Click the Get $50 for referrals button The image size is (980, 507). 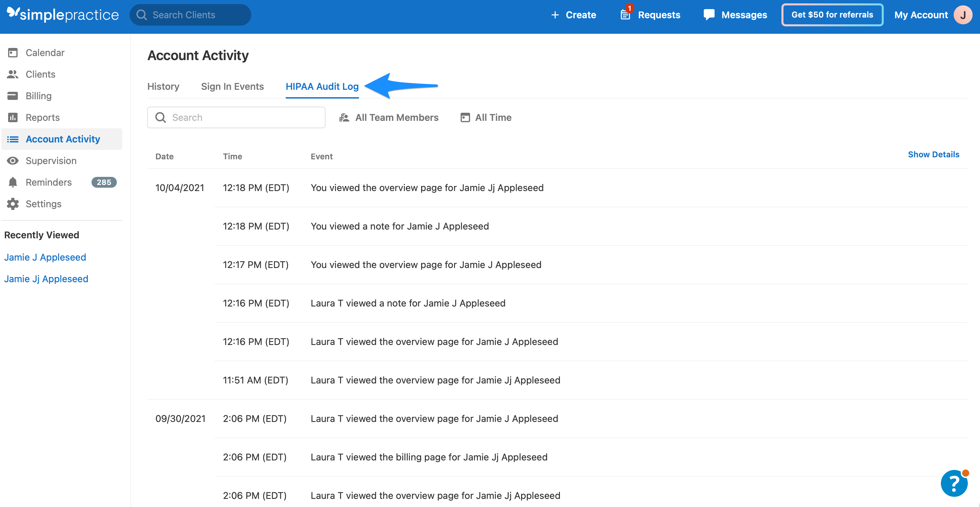tap(832, 15)
